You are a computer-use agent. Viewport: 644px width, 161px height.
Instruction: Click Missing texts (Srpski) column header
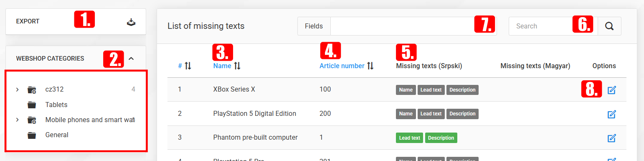429,66
